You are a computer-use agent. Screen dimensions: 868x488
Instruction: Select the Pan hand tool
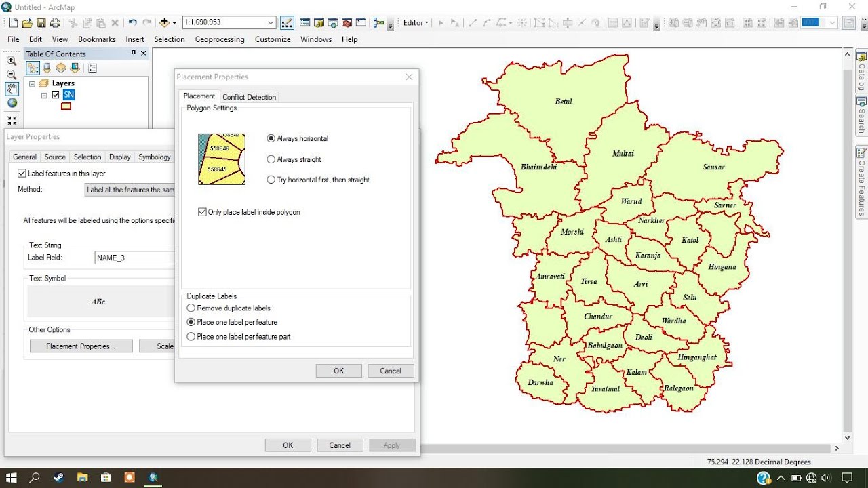click(12, 89)
